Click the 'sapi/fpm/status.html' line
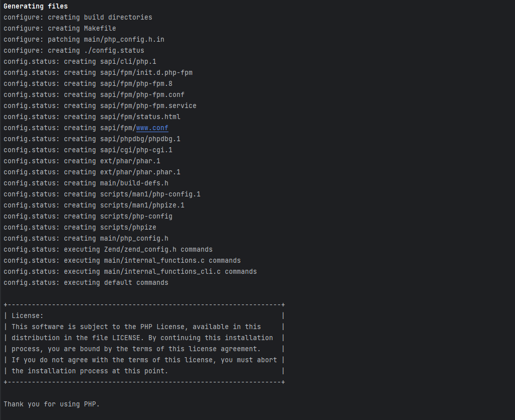 (x=92, y=117)
